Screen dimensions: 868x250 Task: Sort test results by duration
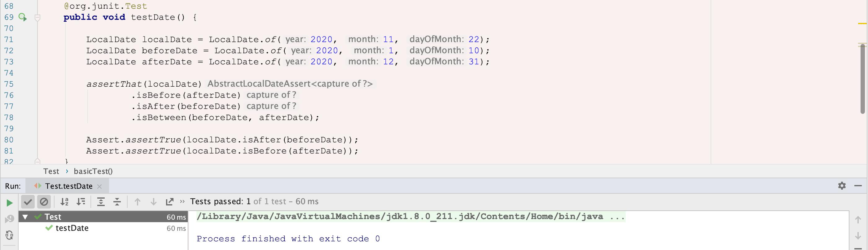[x=81, y=202]
